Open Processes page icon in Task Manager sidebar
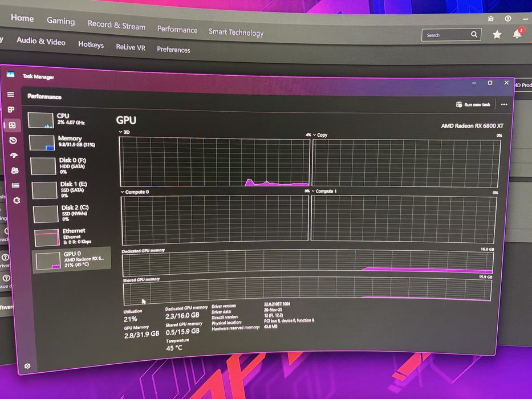This screenshot has height=399, width=532. (x=11, y=109)
